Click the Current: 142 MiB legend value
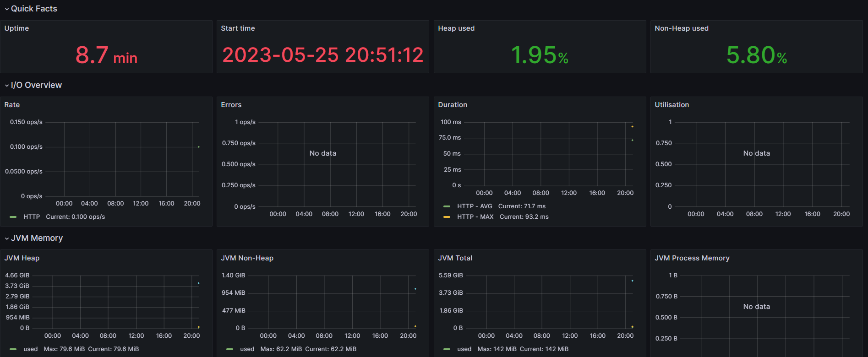Screen dimensions: 868x357 [x=544, y=349]
